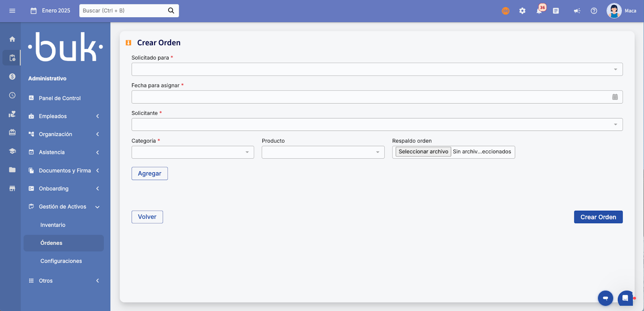Click the calendar icon in date field
This screenshot has height=311, width=644.
(x=615, y=97)
